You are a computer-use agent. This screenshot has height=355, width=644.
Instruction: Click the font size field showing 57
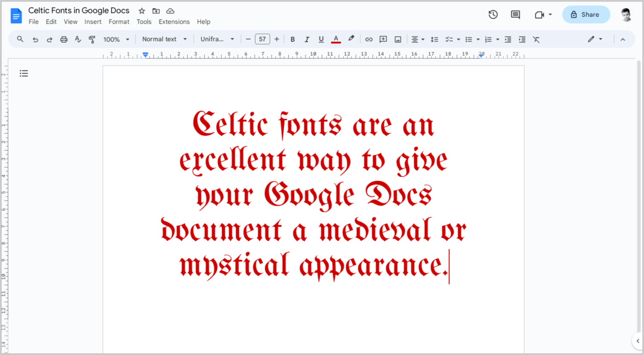point(262,39)
